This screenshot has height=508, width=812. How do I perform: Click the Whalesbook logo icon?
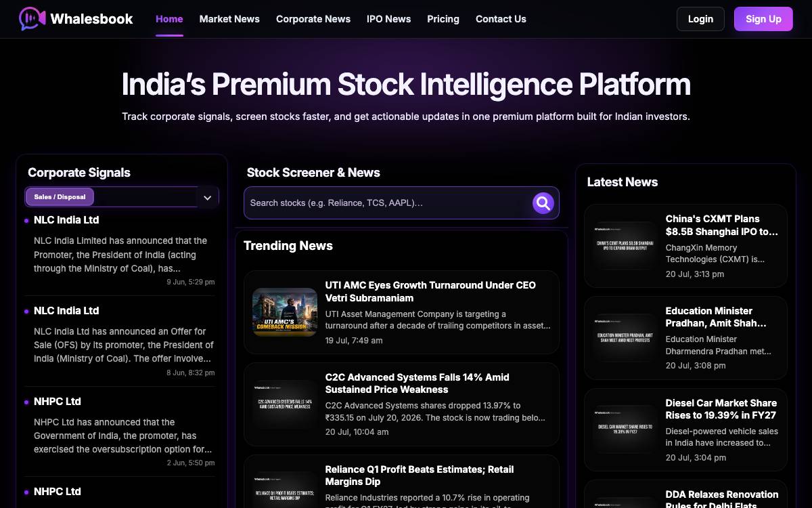[32, 19]
